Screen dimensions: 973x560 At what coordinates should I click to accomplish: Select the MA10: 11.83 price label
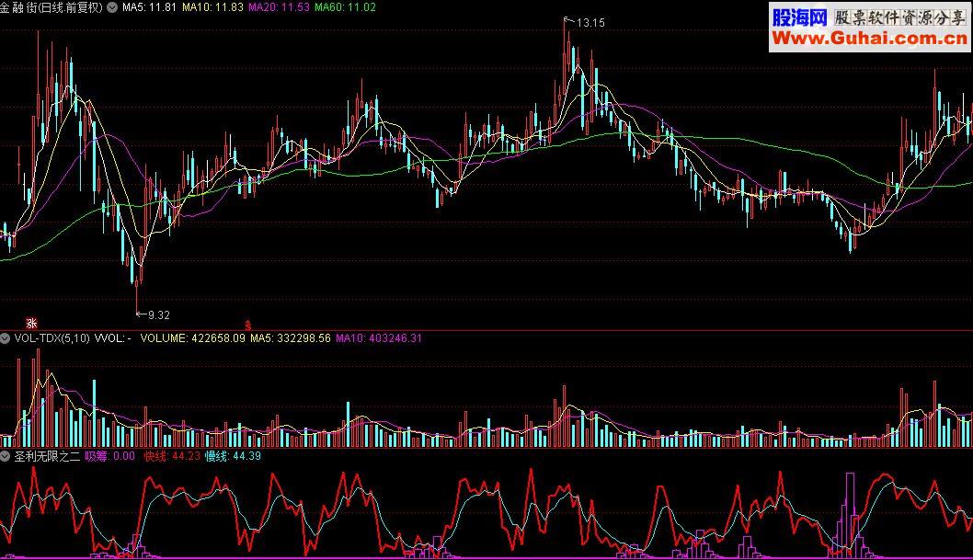click(212, 7)
